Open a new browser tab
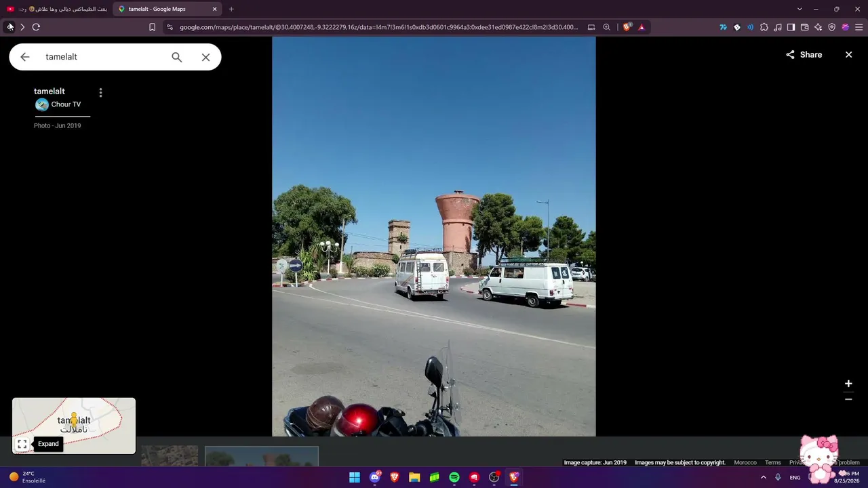The width and height of the screenshot is (868, 488). point(231,9)
